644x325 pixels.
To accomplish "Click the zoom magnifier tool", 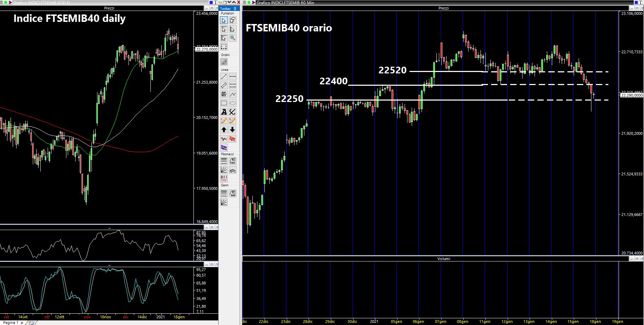I will coord(232,38).
